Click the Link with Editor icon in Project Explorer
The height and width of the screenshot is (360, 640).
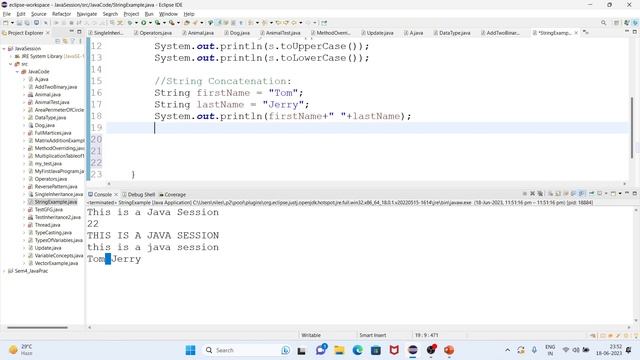coord(65,41)
